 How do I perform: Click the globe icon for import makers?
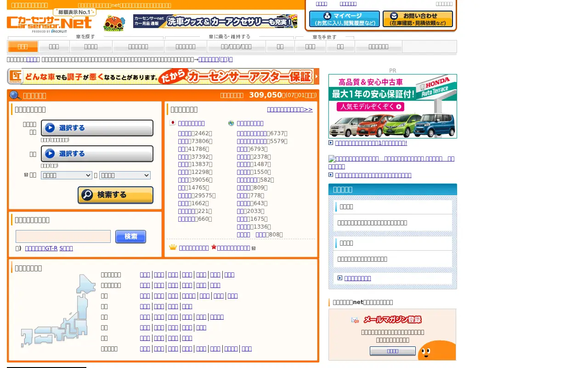pos(231,123)
